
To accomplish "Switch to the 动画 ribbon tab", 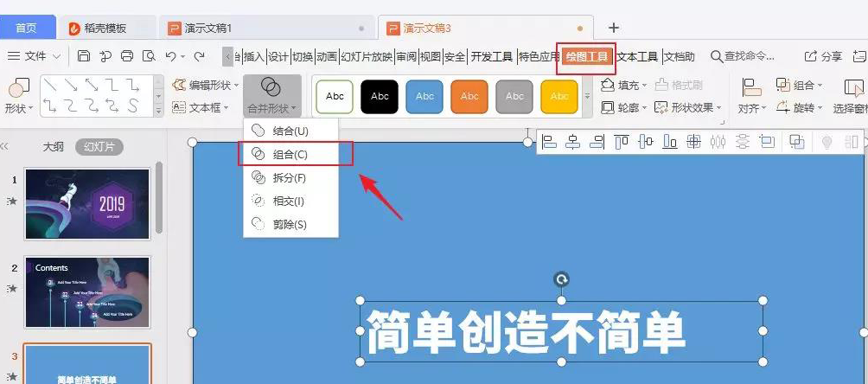I will click(327, 56).
